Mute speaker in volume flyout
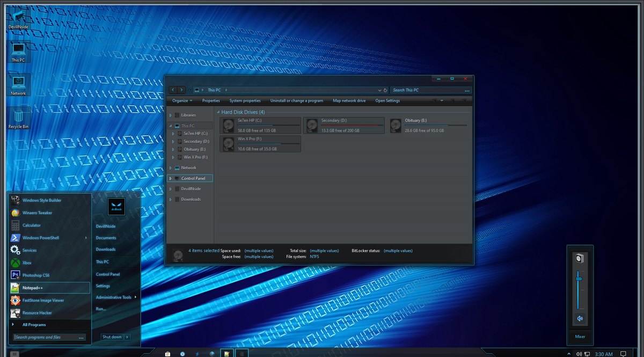The image size is (644, 357). click(580, 318)
